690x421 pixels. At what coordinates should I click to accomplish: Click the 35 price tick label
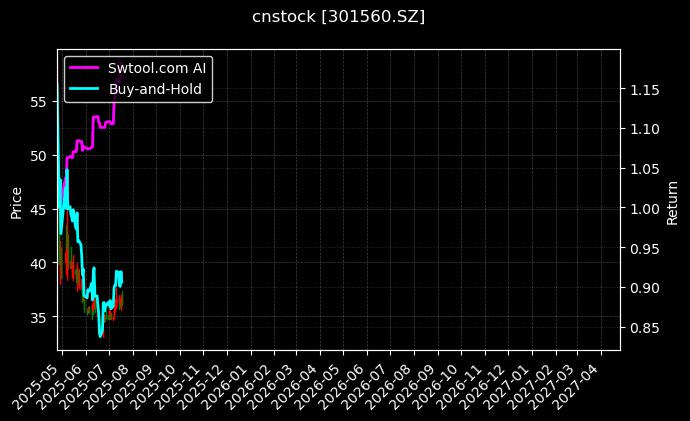coord(40,318)
